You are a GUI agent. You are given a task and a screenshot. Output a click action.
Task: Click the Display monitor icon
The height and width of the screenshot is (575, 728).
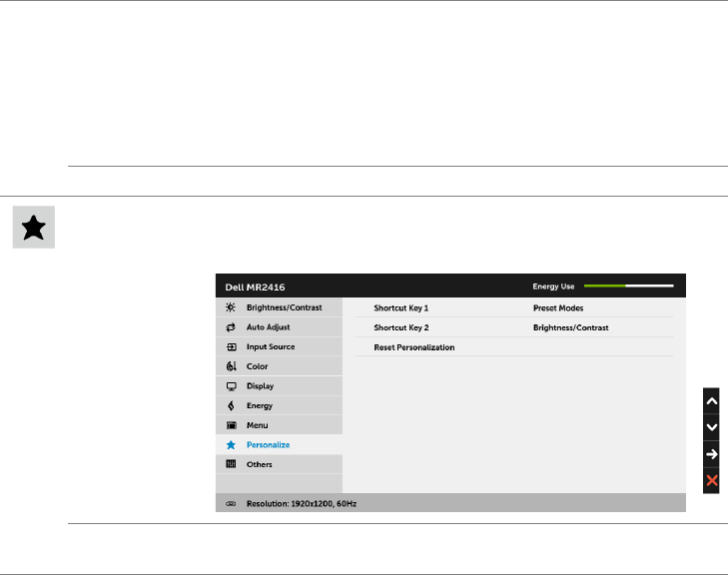231,386
